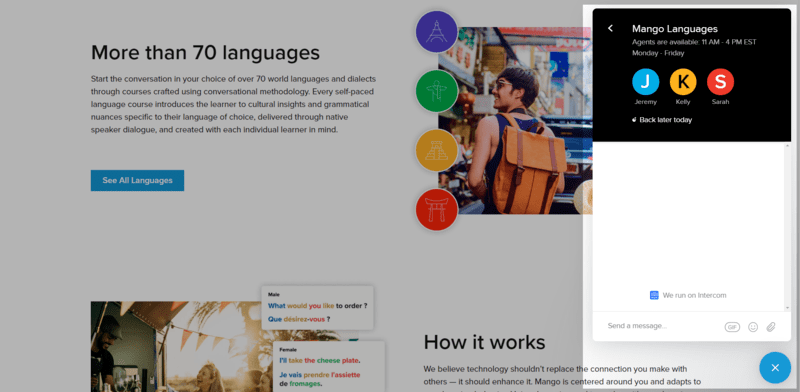Click the purple Eiffel Tower icon
The width and height of the screenshot is (800, 392).
tap(436, 32)
